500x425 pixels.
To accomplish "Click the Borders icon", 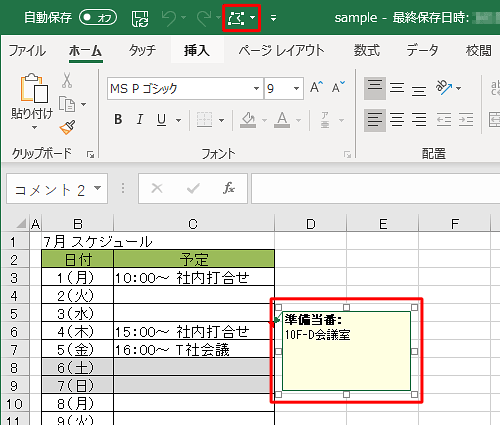I will pos(204,120).
